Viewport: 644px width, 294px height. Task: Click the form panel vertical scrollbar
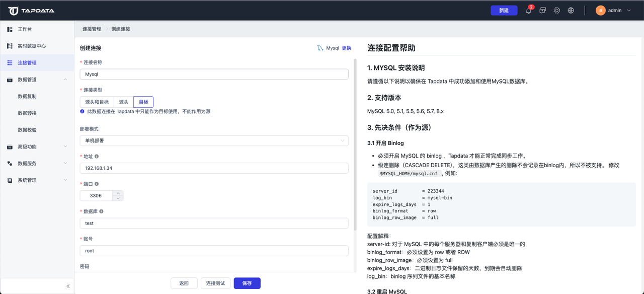tap(355, 144)
